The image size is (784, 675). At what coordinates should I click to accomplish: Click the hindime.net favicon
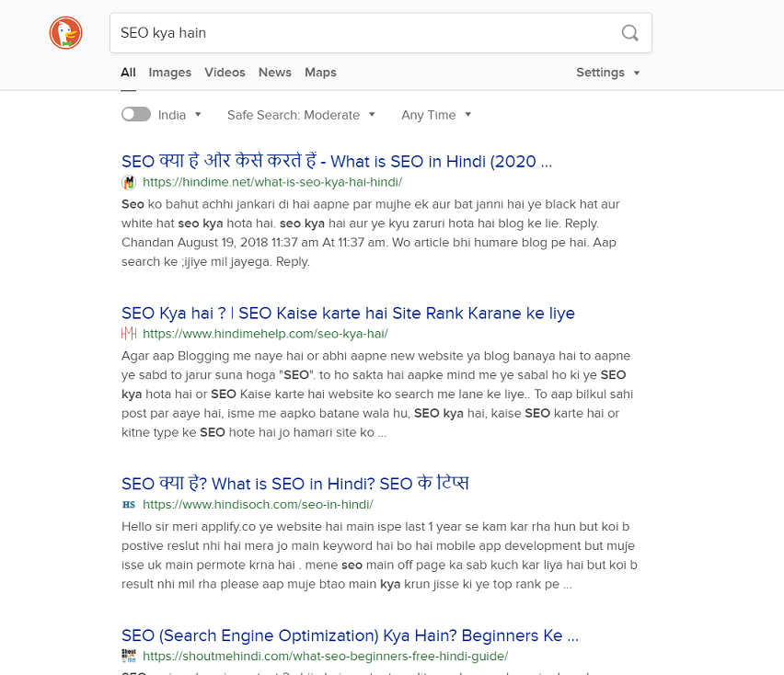tap(129, 182)
